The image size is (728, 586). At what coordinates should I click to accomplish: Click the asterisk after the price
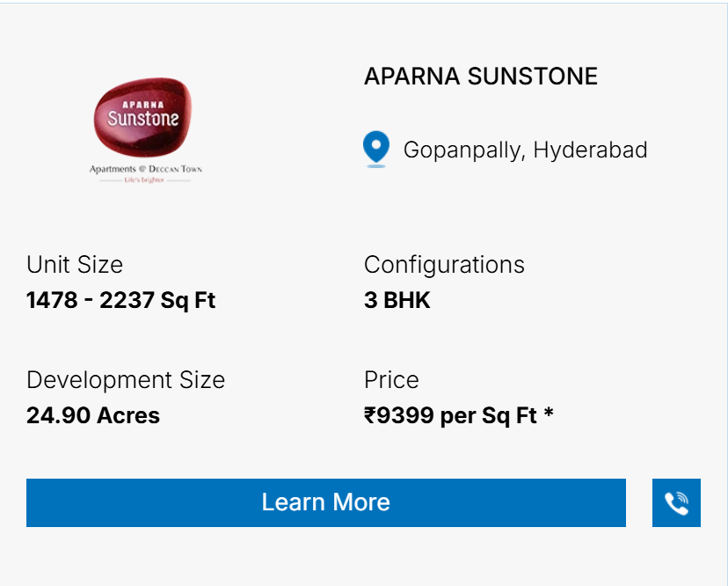[x=549, y=412]
